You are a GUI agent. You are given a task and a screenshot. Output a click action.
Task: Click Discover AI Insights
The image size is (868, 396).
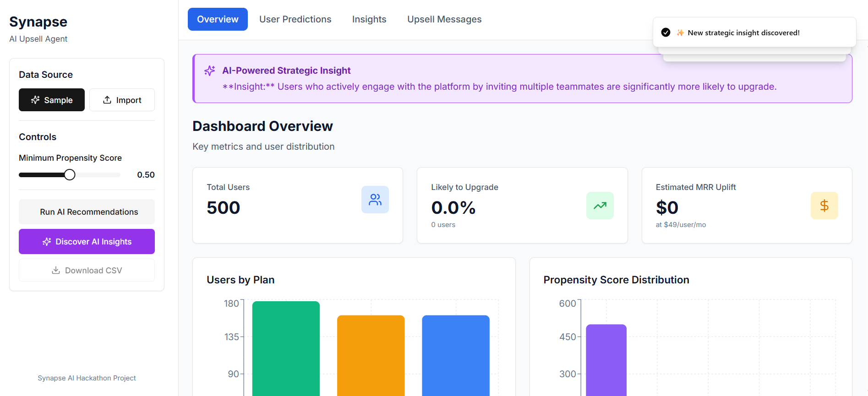(x=87, y=241)
